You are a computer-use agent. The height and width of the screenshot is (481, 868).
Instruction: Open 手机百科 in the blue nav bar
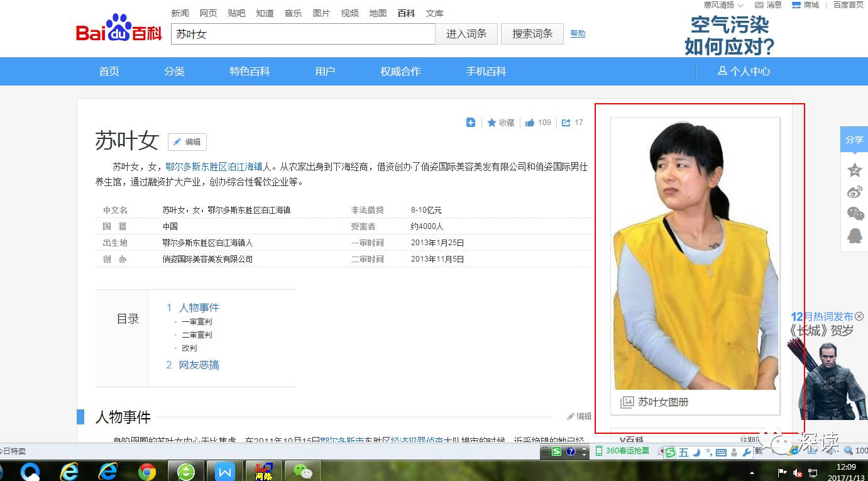[486, 71]
